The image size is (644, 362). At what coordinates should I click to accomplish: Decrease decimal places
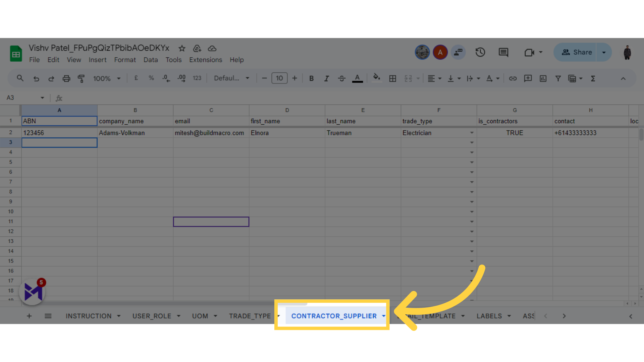[x=166, y=78]
